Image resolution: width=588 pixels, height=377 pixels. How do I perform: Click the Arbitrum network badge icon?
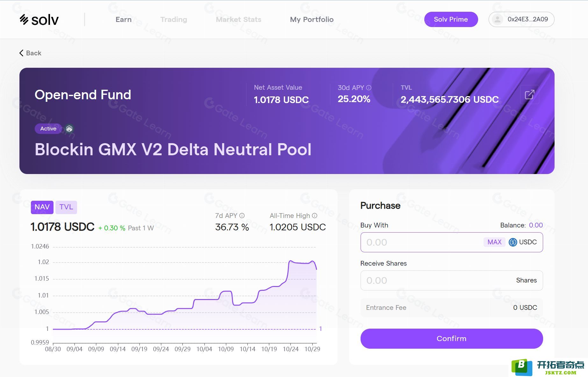pos(69,129)
